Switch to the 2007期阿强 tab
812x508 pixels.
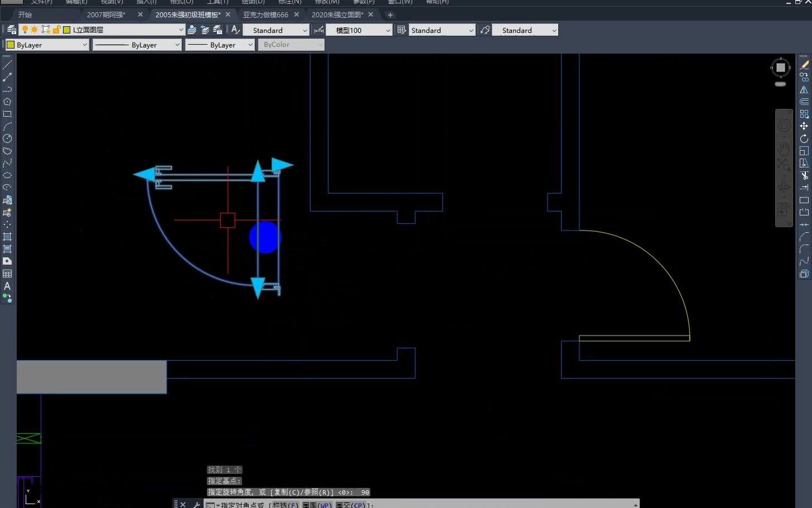pyautogui.click(x=106, y=15)
